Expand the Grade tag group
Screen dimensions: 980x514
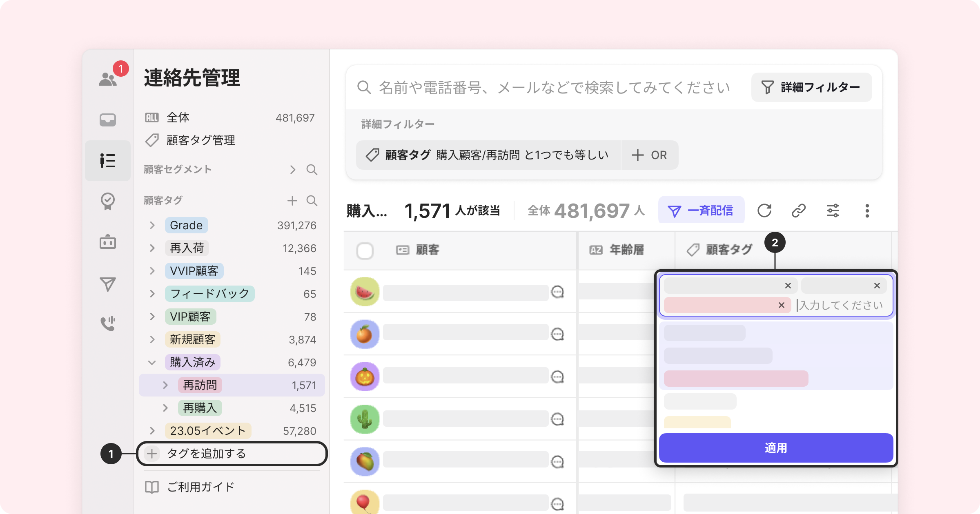click(152, 225)
